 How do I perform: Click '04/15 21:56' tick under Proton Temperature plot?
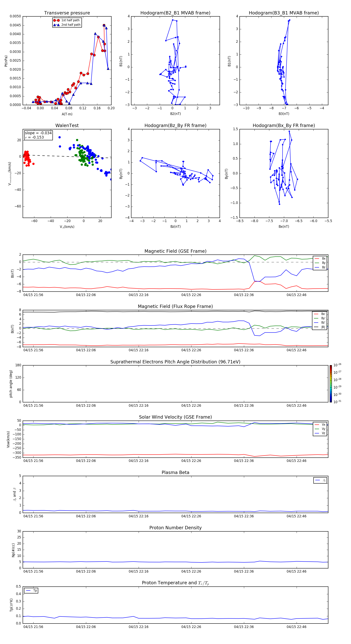click(33, 627)
